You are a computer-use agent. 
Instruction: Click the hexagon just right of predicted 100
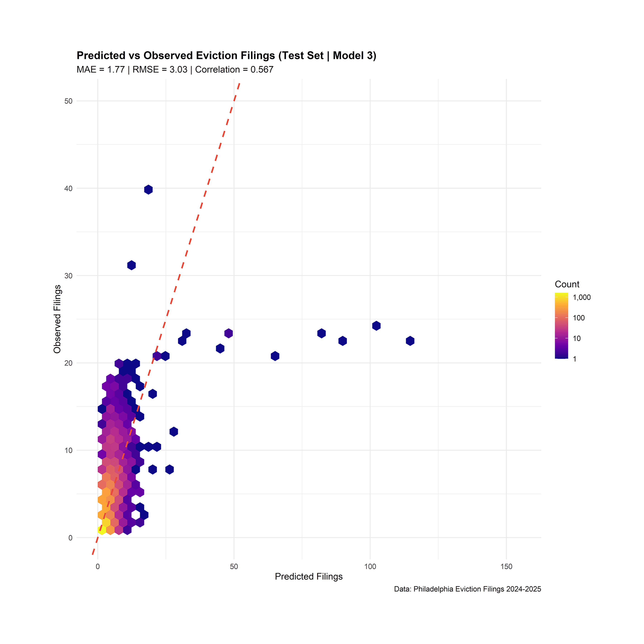(x=376, y=326)
